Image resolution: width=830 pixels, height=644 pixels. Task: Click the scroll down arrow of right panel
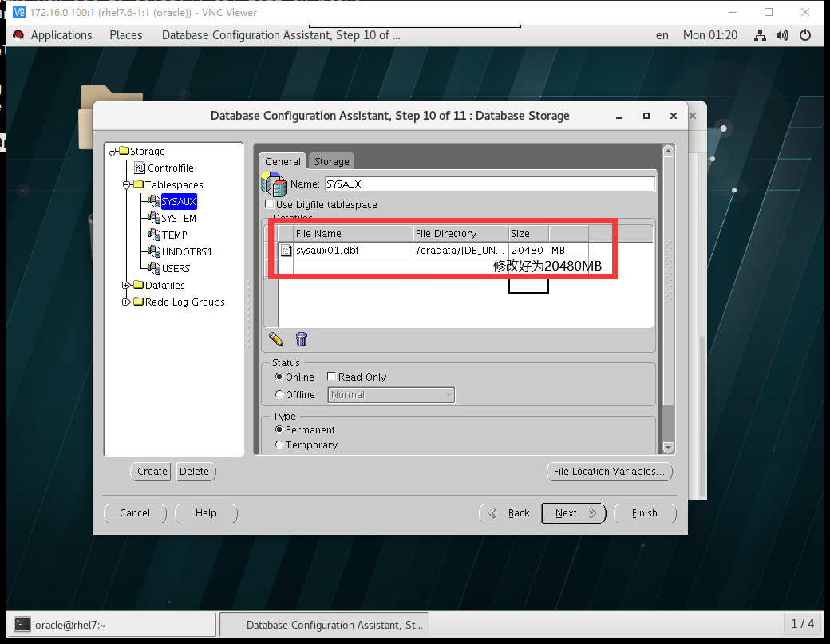(x=669, y=448)
